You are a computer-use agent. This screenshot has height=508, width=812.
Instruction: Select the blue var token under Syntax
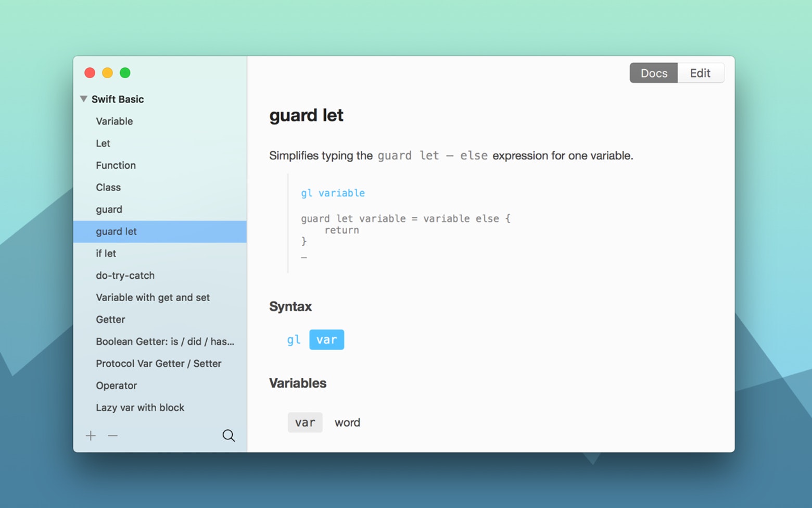tap(326, 339)
